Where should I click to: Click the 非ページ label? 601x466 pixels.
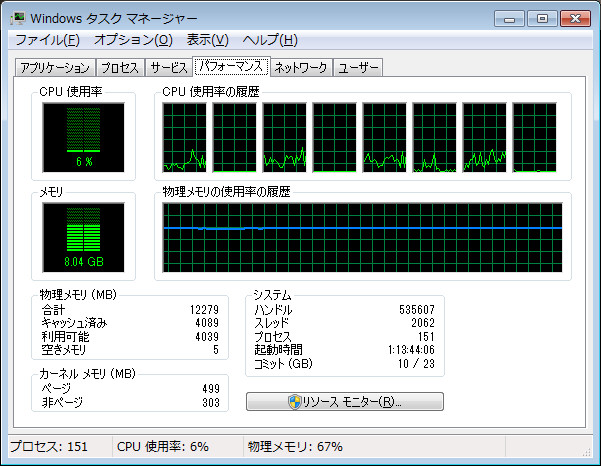tap(62, 402)
